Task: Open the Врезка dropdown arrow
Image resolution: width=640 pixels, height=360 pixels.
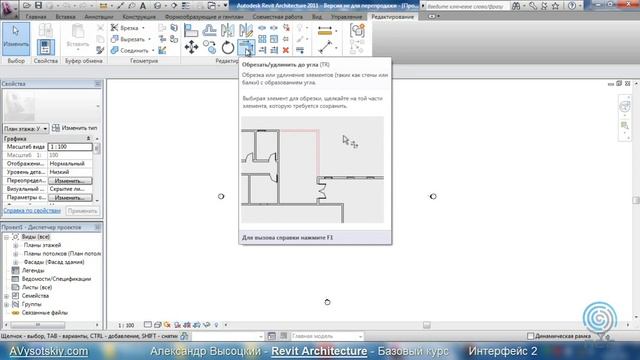Action: (x=143, y=28)
